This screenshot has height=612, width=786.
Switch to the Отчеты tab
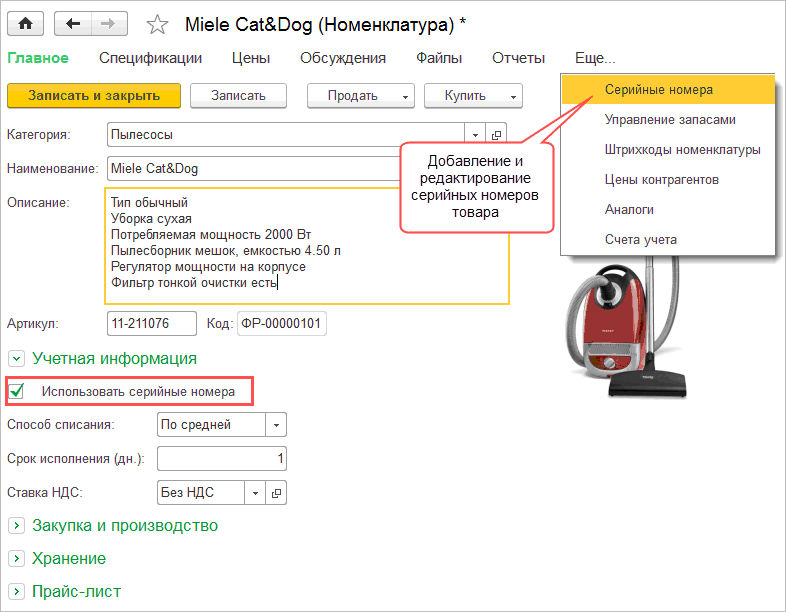(x=518, y=58)
